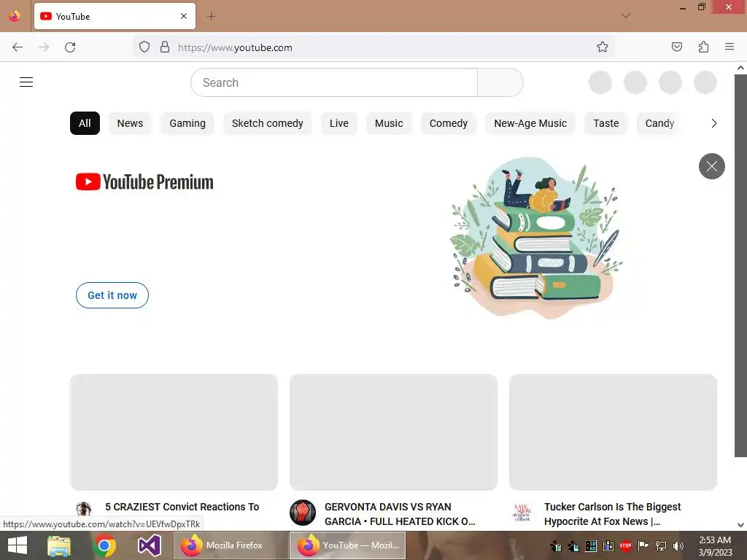747x560 pixels.
Task: Show more filter chips with right chevron
Action: click(713, 123)
